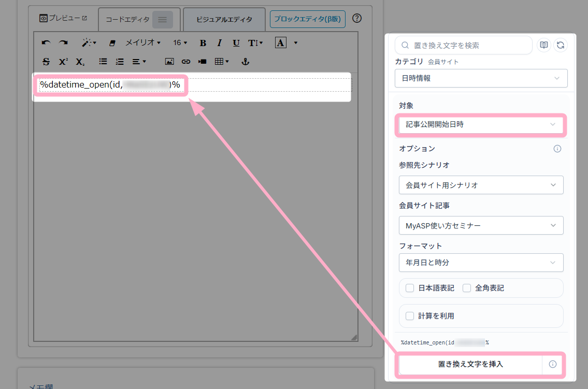Switch to the コードエディタ tab
The height and width of the screenshot is (389, 588).
coord(127,20)
